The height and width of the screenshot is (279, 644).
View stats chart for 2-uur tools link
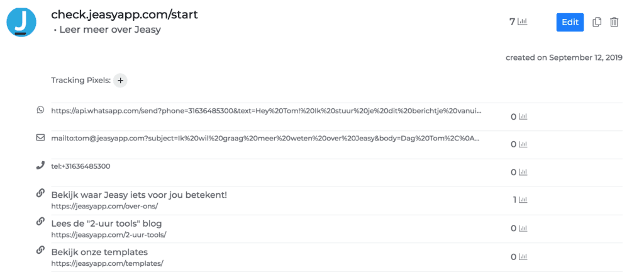click(523, 229)
